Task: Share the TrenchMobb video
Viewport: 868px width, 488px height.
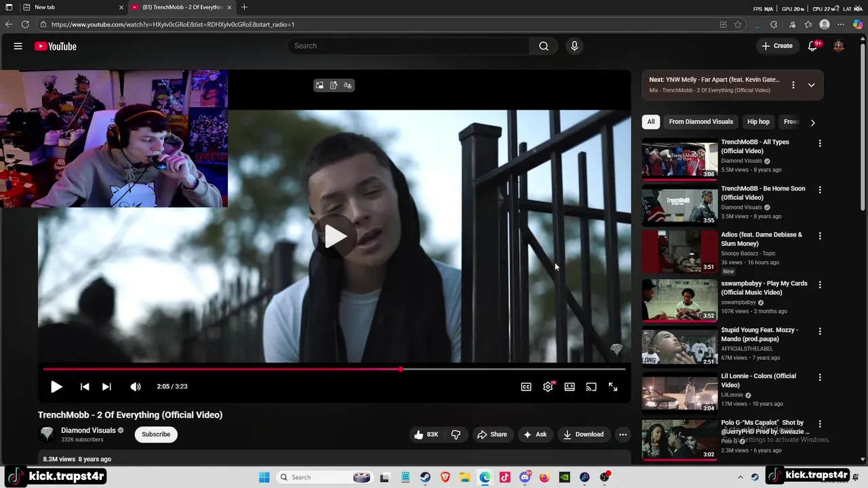Action: click(x=492, y=434)
